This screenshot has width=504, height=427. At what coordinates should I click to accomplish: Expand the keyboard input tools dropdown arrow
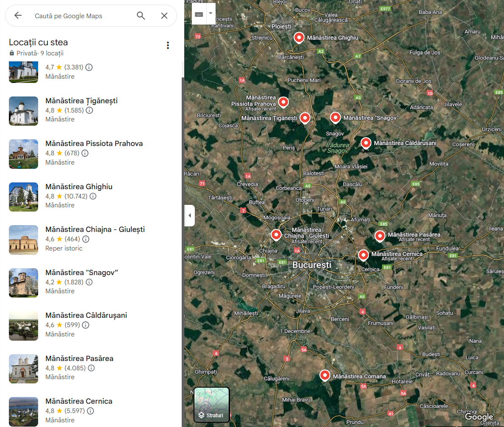point(210,14)
